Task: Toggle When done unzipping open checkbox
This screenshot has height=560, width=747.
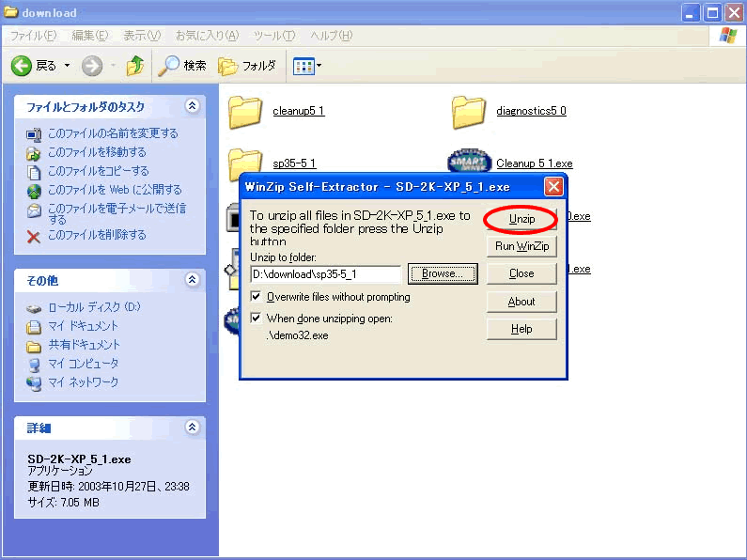Action: tap(256, 319)
